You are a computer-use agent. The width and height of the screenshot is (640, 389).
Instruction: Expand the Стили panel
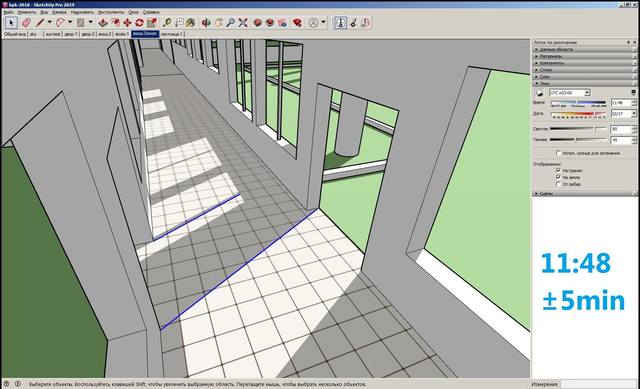[585, 70]
